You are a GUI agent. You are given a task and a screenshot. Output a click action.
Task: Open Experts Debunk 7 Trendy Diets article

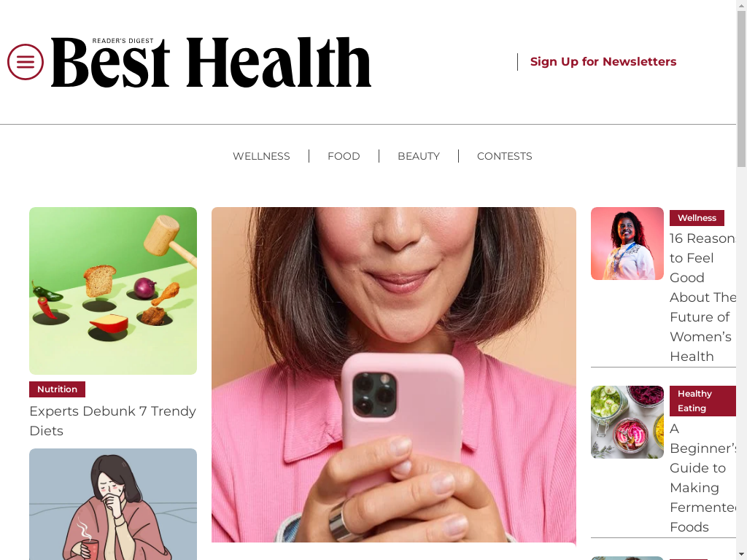pyautogui.click(x=113, y=421)
